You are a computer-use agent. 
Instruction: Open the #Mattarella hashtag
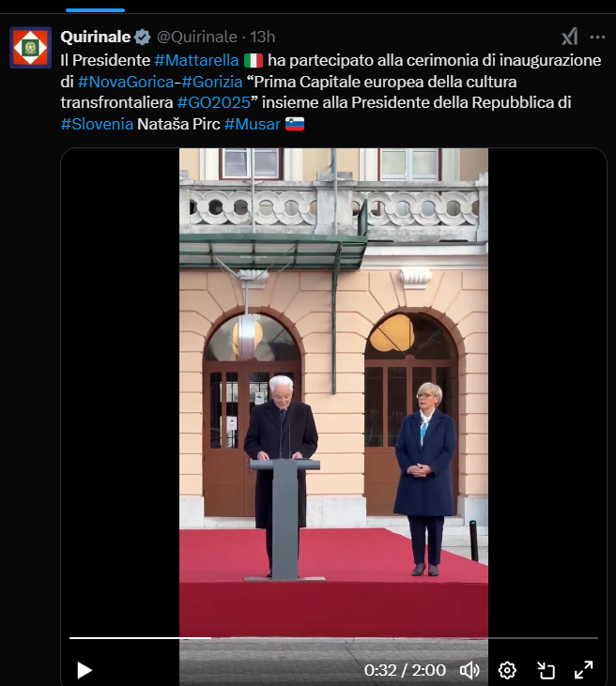click(196, 60)
